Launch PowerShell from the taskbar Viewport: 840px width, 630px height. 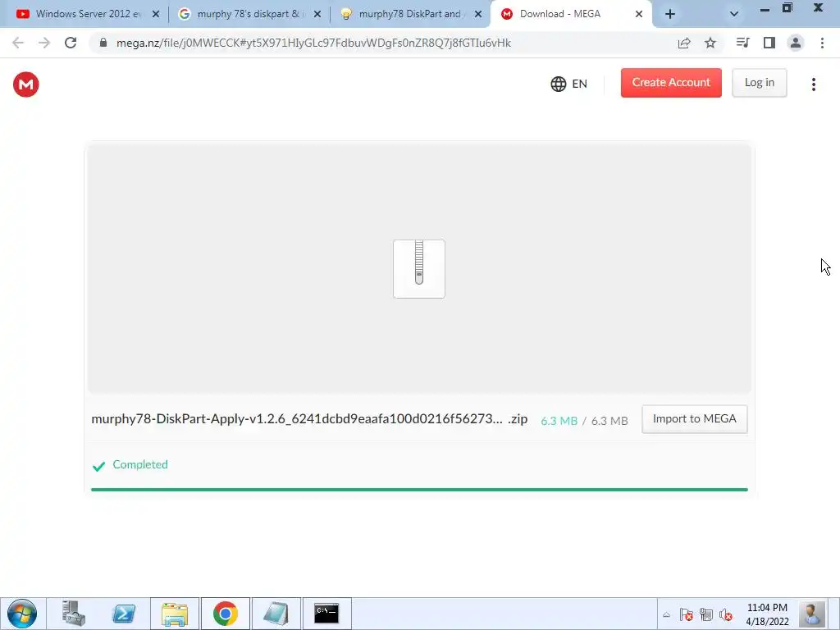124,614
